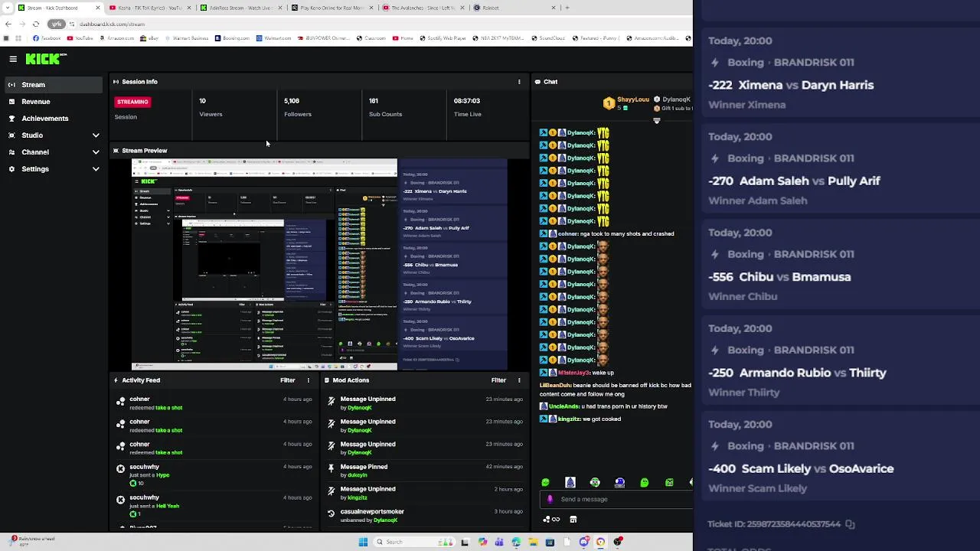Pick the first green emote in row
Image resolution: width=980 pixels, height=551 pixels.
(545, 483)
